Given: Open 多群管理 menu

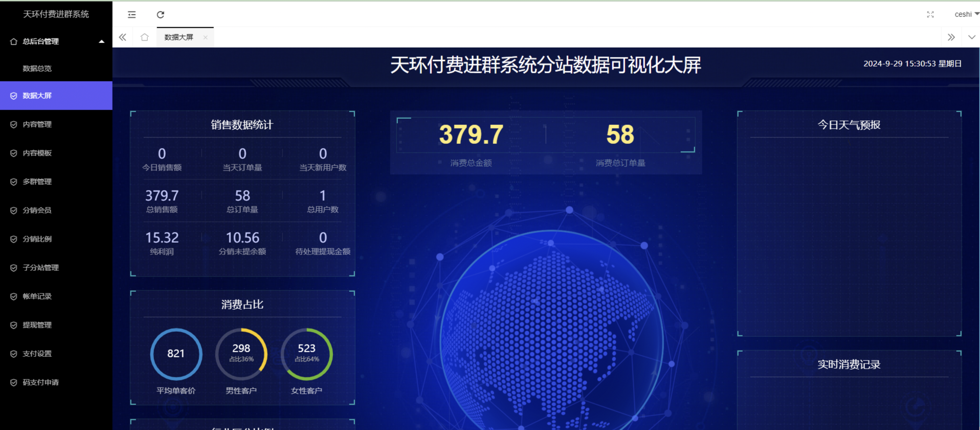Looking at the screenshot, I should coord(56,182).
